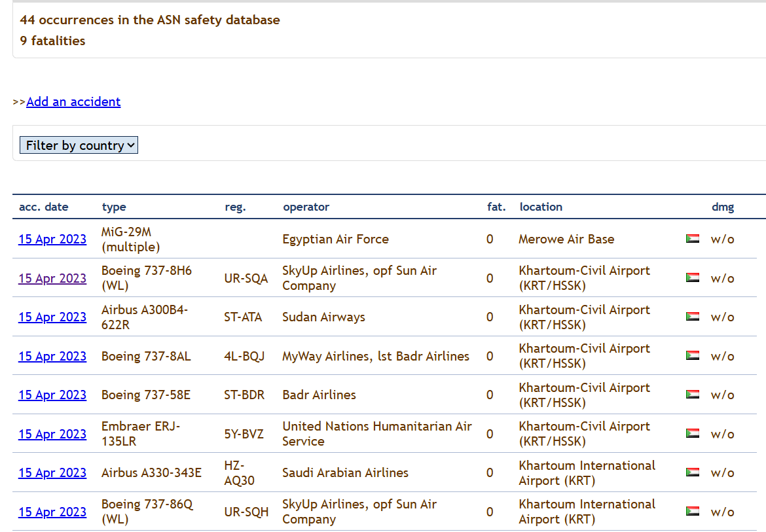Click the flag icon in MyWay Airlines row
The height and width of the screenshot is (532, 766).
point(692,355)
